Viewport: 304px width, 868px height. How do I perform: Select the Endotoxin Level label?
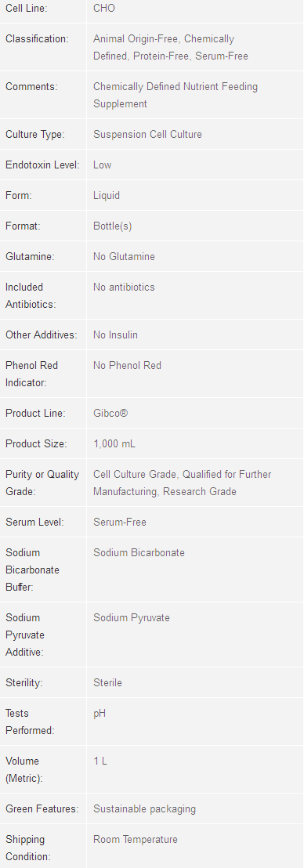pyautogui.click(x=42, y=165)
